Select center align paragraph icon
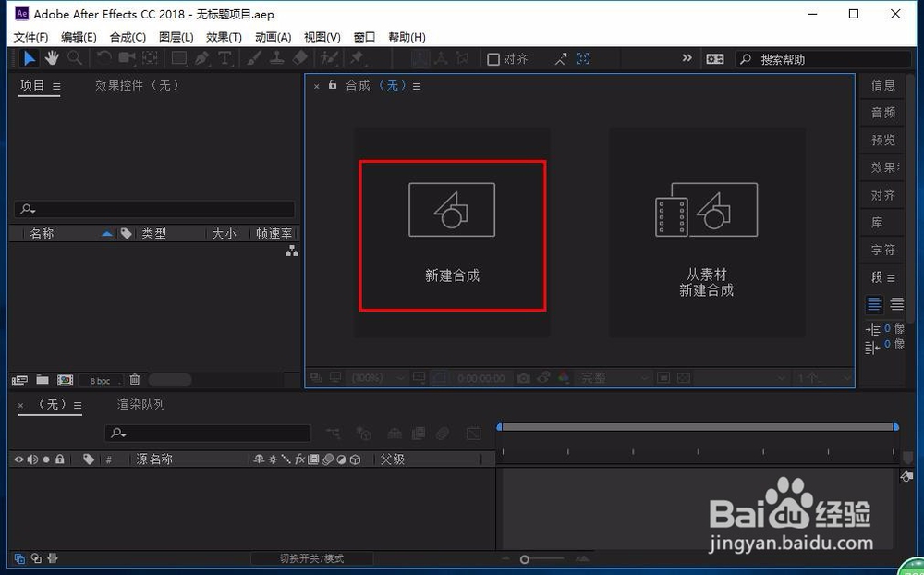 pos(896,304)
